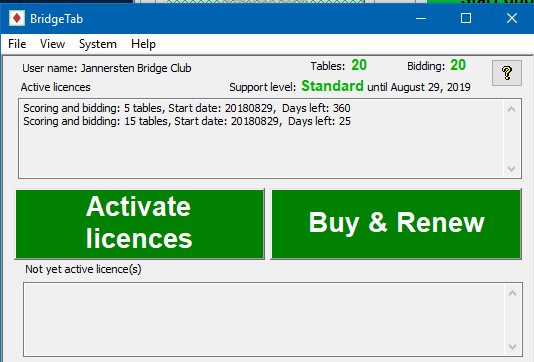This screenshot has width=534, height=362.
Task: Select the 15 tables licence with 25 days left
Action: [187, 121]
